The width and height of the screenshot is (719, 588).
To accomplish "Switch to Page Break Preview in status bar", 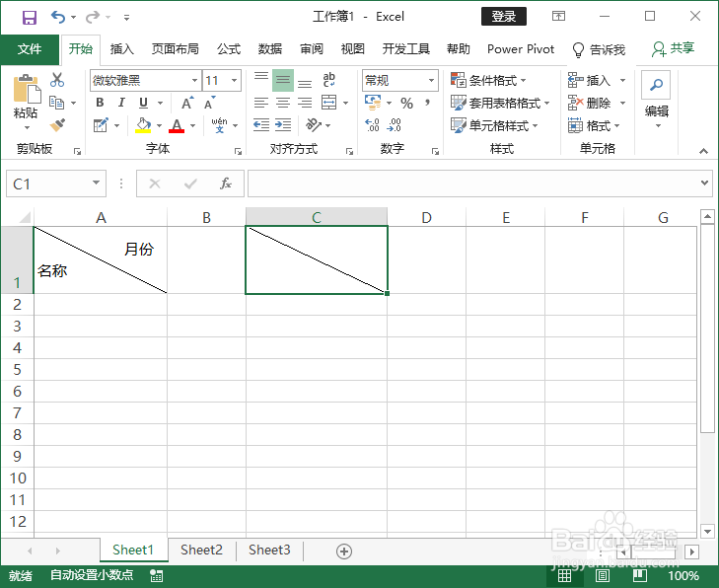I will (640, 575).
